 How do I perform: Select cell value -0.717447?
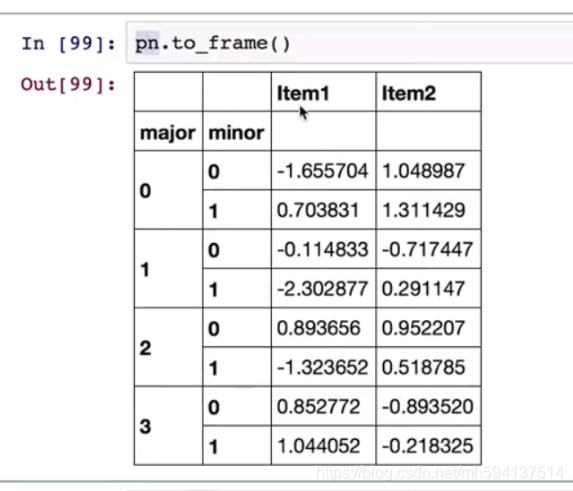coord(428,250)
